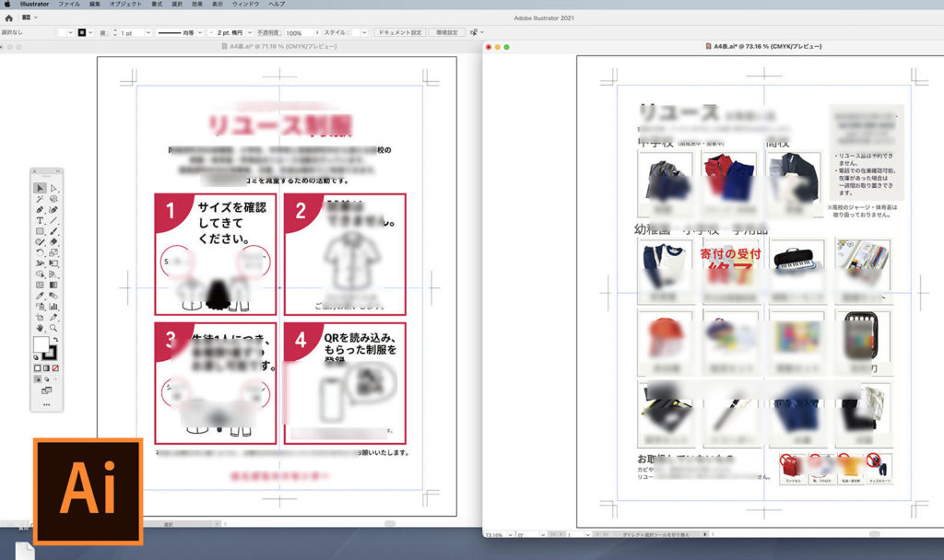Choose the Zoom magnifier tool
This screenshot has height=560, width=944.
pos(54,327)
